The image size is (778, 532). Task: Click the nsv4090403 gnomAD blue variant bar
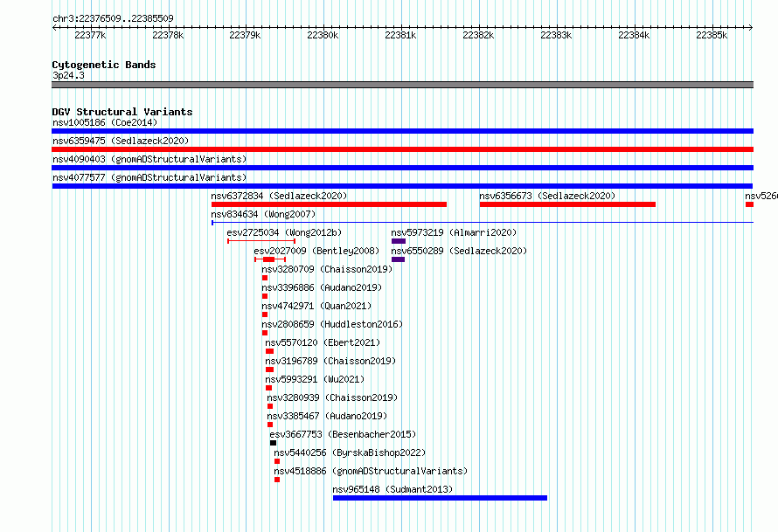tap(402, 168)
